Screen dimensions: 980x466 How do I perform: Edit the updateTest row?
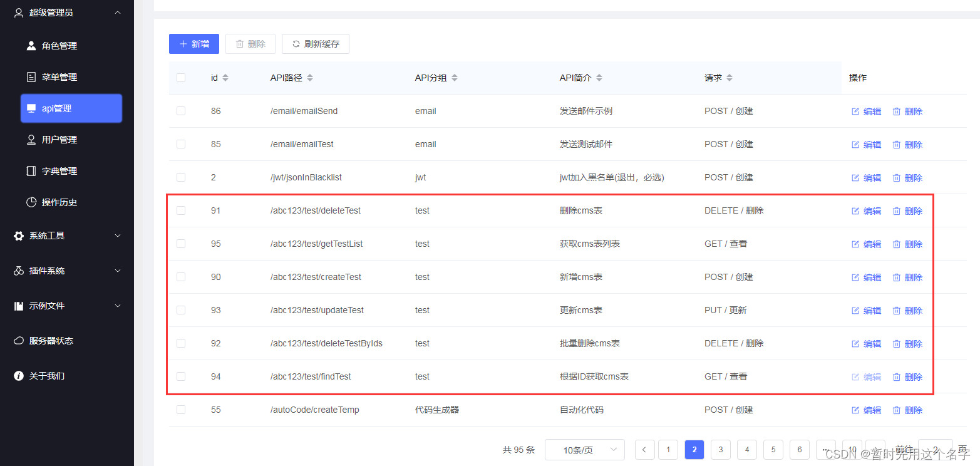coord(866,311)
